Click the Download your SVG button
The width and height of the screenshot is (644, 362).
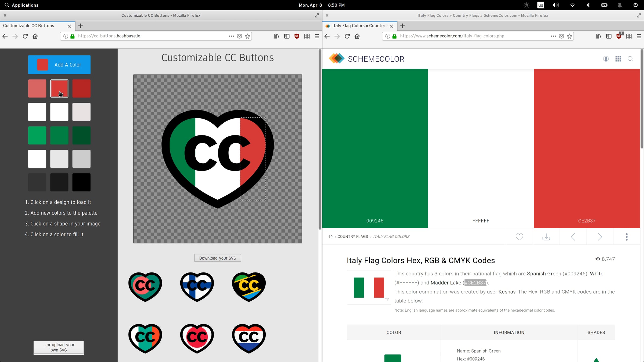[x=217, y=258]
